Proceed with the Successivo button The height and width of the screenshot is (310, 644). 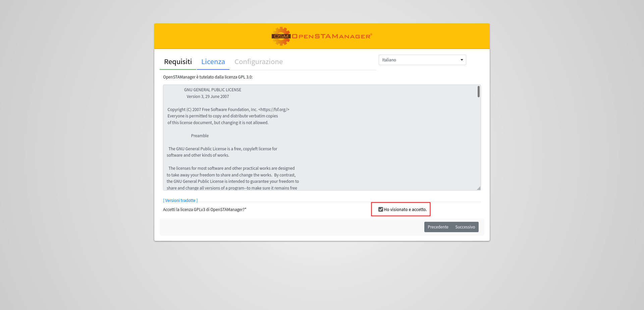pyautogui.click(x=465, y=227)
